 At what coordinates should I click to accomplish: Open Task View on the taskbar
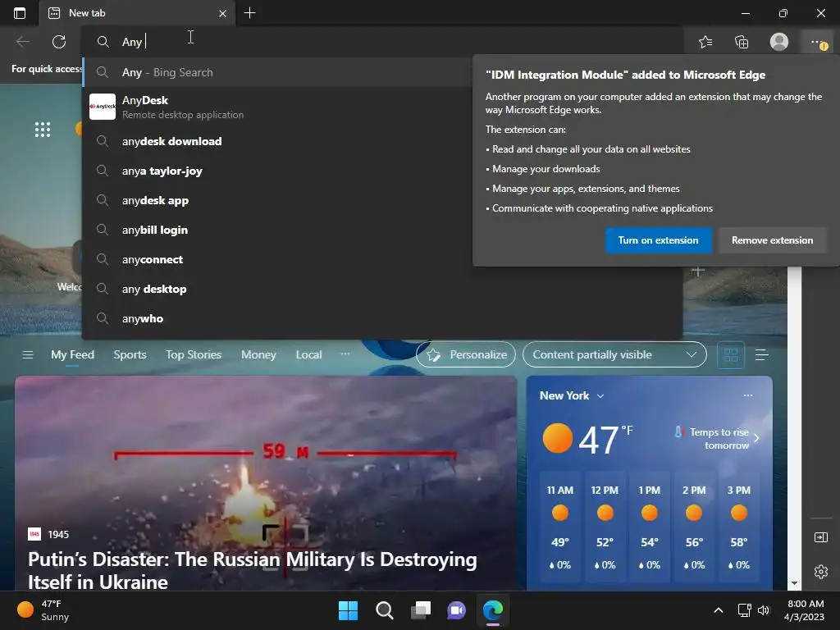(421, 610)
